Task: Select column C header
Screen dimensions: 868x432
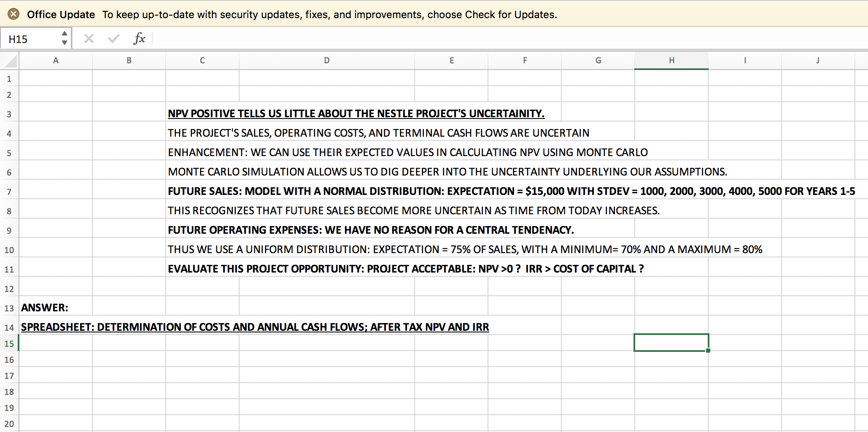Action: coord(202,61)
